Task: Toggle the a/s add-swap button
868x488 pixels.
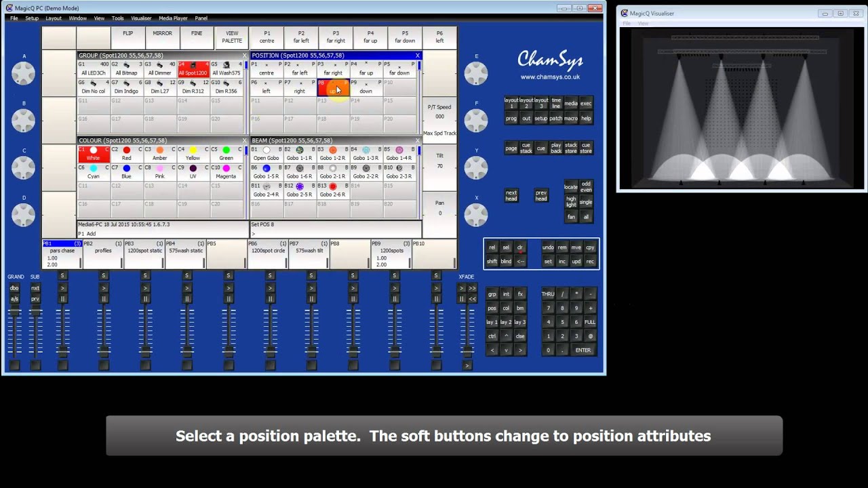Action: pyautogui.click(x=14, y=299)
